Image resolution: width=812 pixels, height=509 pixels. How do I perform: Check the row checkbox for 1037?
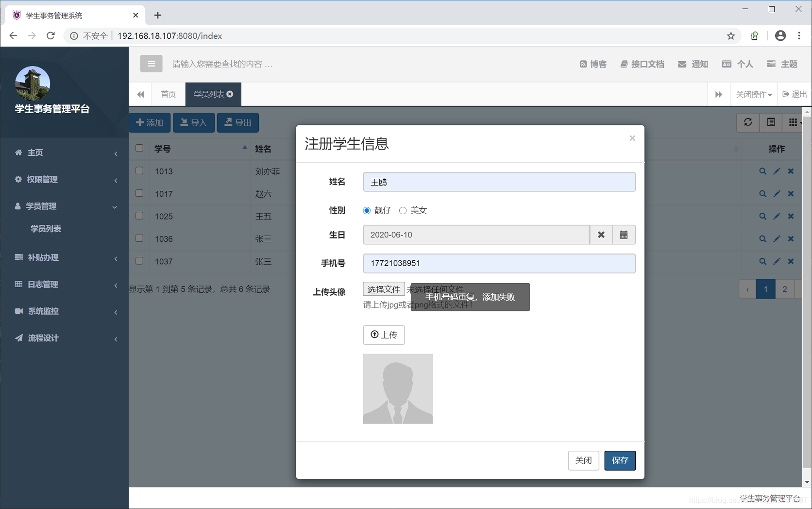(139, 261)
